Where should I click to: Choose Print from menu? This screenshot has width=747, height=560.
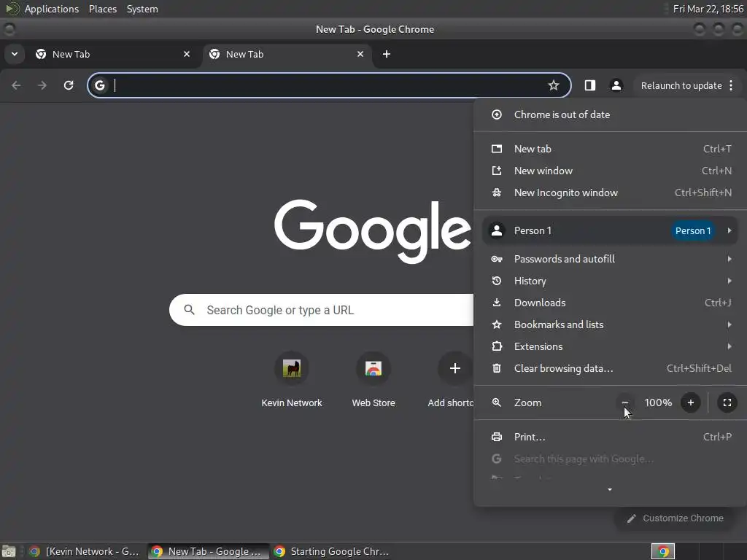pyautogui.click(x=611, y=437)
